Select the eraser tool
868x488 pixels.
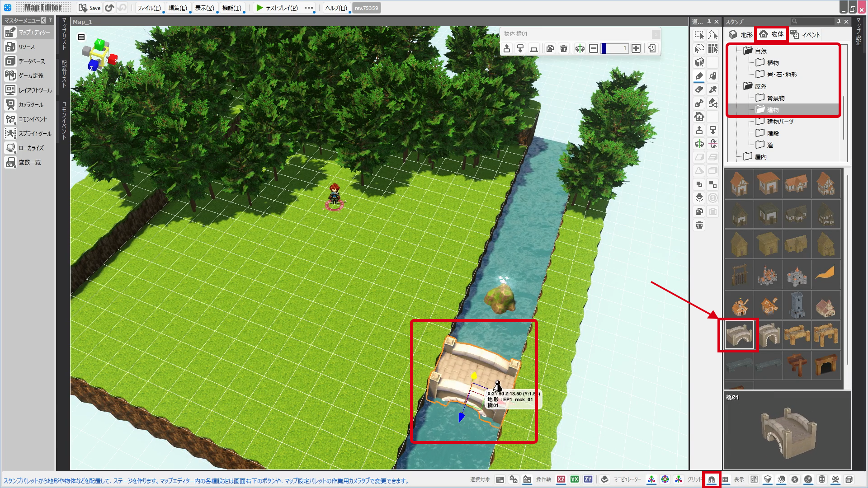pyautogui.click(x=699, y=89)
